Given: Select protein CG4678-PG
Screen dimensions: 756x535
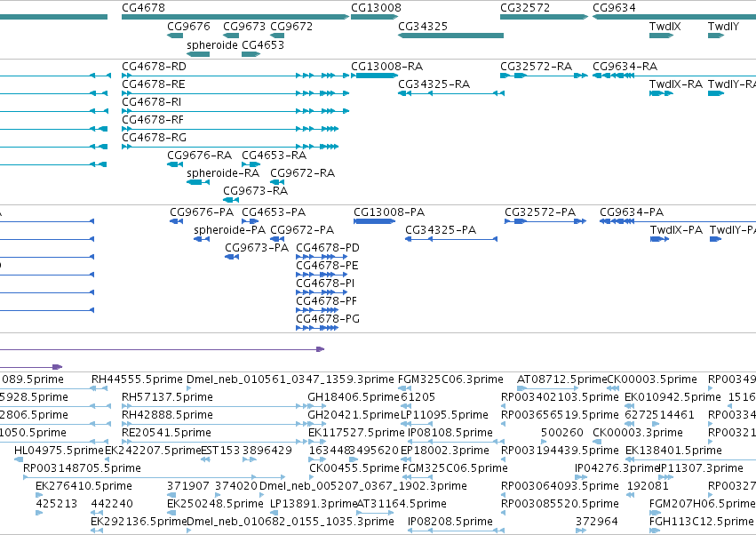Looking at the screenshot, I should click(x=328, y=319).
